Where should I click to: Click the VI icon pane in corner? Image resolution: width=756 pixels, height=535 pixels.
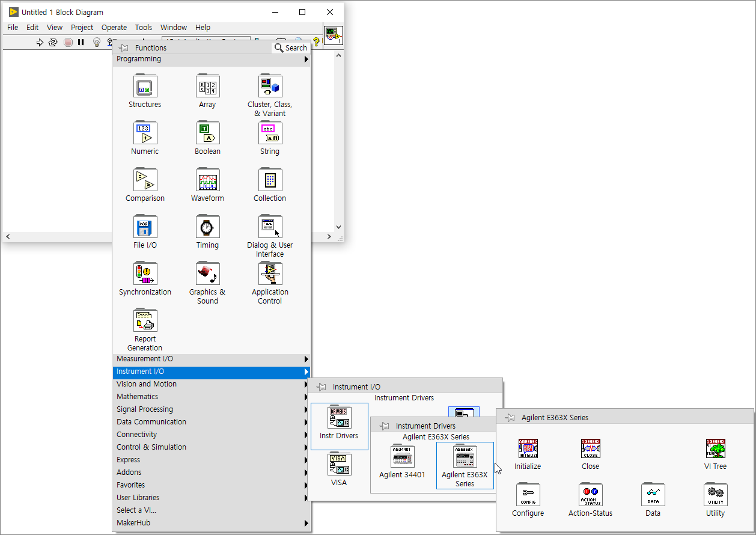coord(333,35)
